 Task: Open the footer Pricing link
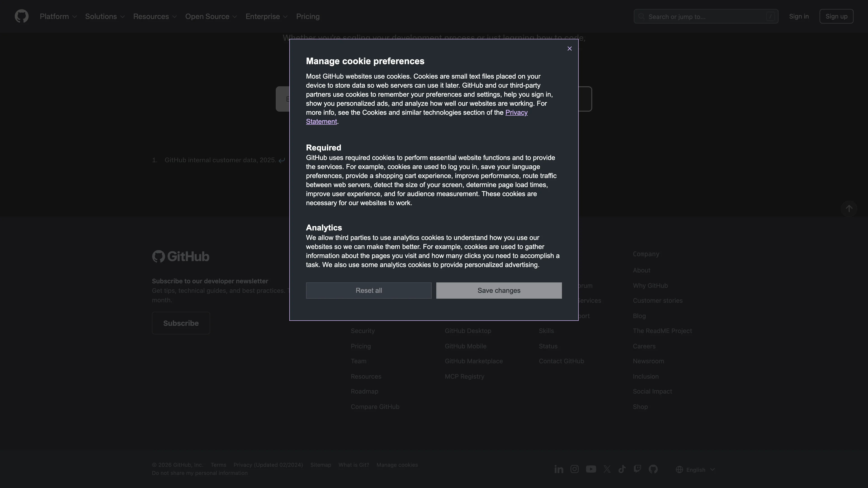[361, 346]
